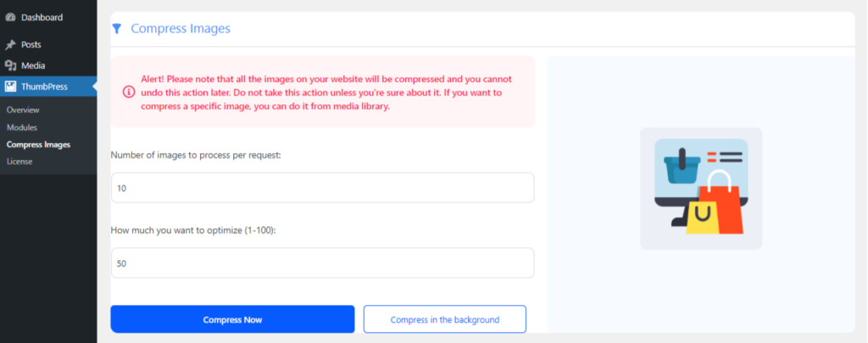Click the alert info circle icon

(x=128, y=91)
